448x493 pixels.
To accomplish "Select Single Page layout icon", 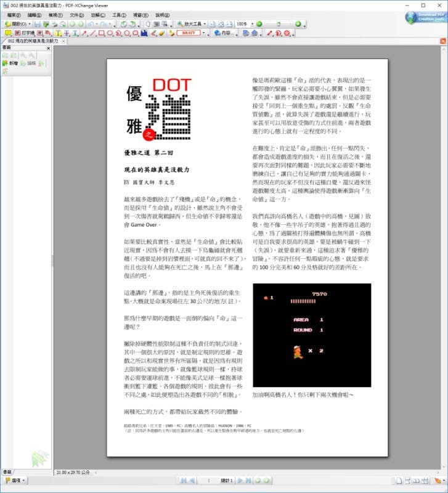I will point(399,481).
